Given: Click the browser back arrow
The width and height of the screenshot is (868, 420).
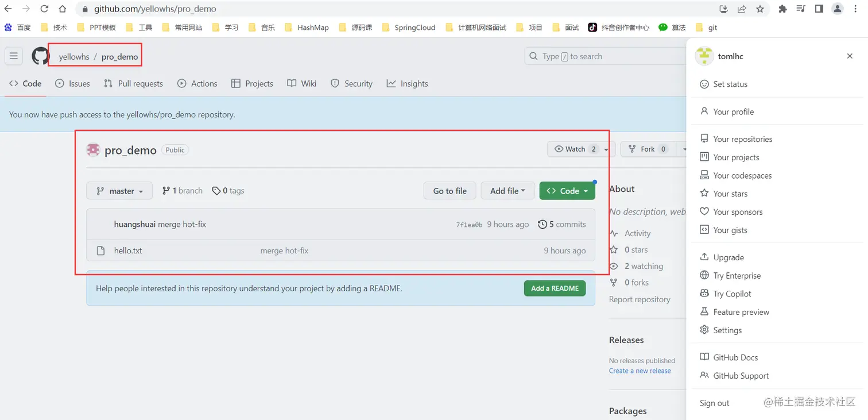Looking at the screenshot, I should tap(8, 9).
